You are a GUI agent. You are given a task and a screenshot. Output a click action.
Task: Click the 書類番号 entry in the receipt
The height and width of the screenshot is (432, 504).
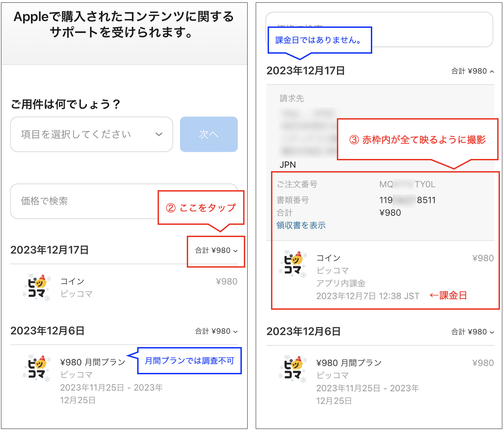point(293,200)
